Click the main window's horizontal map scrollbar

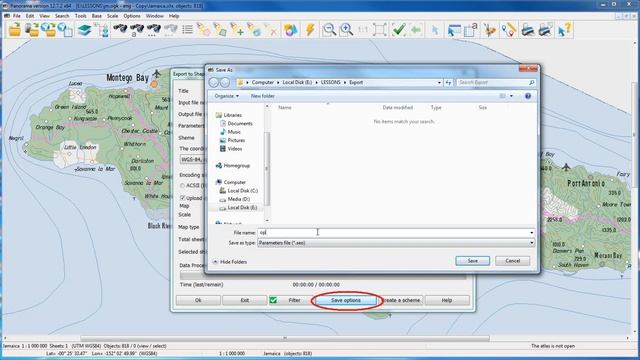pyautogui.click(x=285, y=338)
